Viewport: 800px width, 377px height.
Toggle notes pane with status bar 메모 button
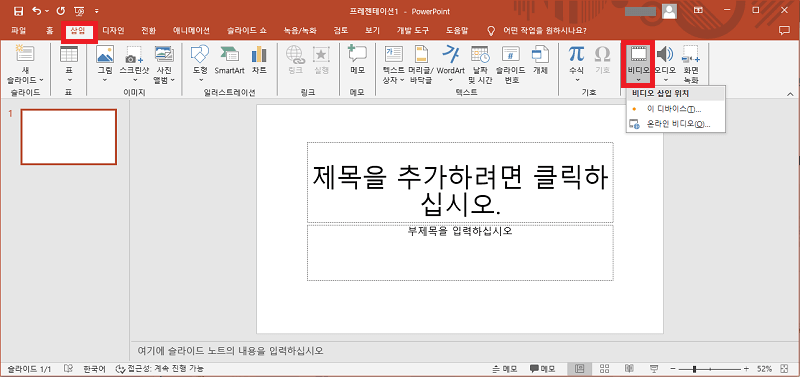click(x=505, y=368)
